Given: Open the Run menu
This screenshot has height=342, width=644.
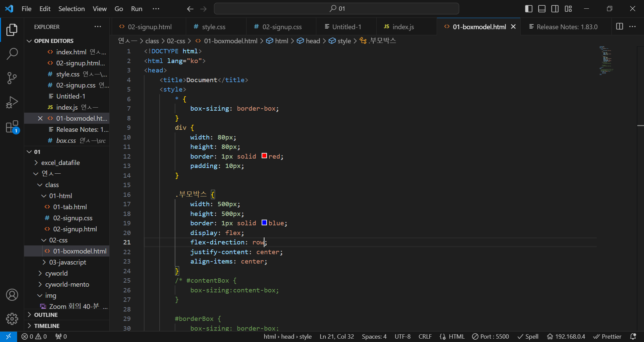Looking at the screenshot, I should 137,9.
